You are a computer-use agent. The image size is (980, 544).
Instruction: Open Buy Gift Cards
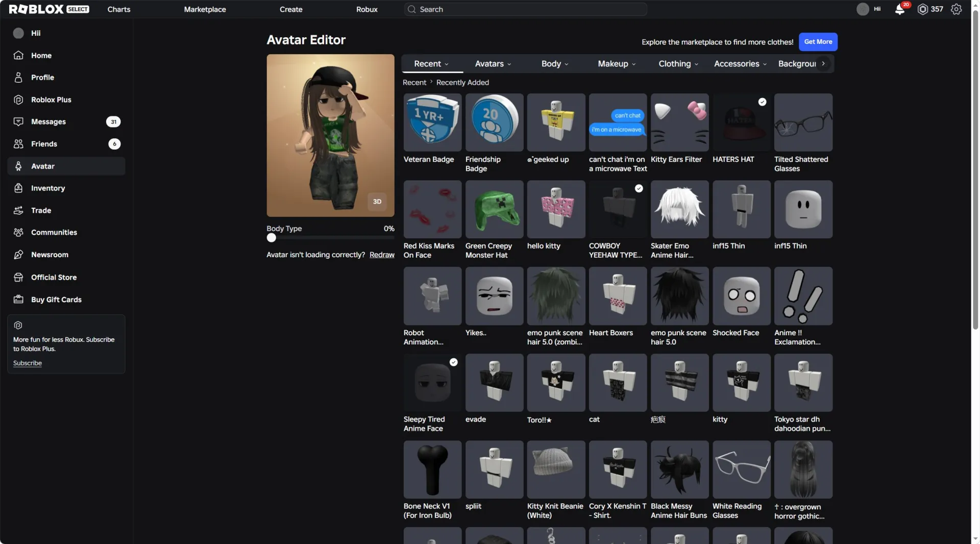66,300
